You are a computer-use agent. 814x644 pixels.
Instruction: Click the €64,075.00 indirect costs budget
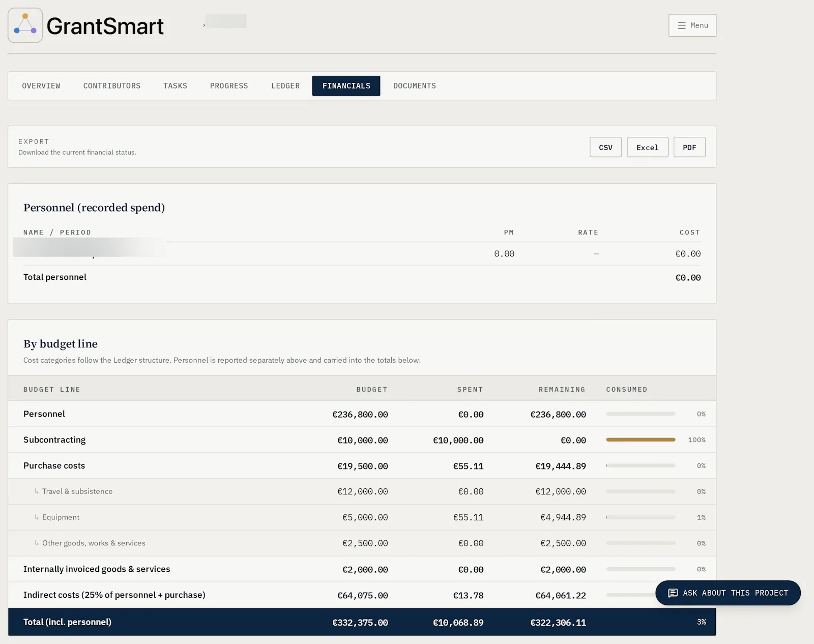363,596
